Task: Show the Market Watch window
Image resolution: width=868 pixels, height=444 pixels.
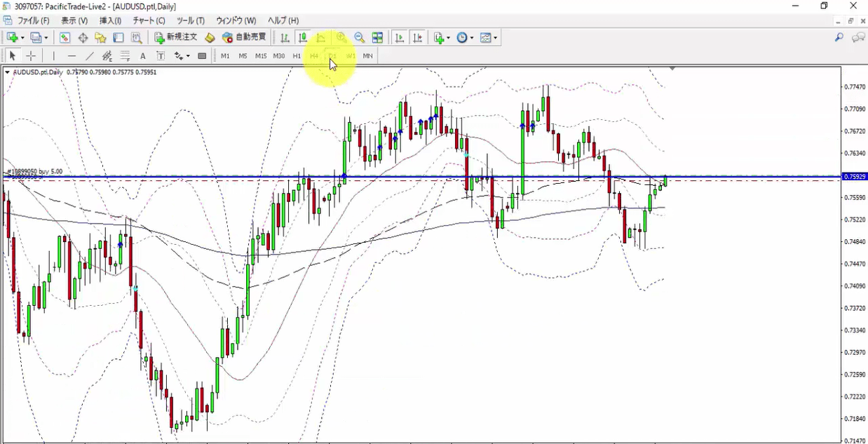Action: click(x=65, y=37)
